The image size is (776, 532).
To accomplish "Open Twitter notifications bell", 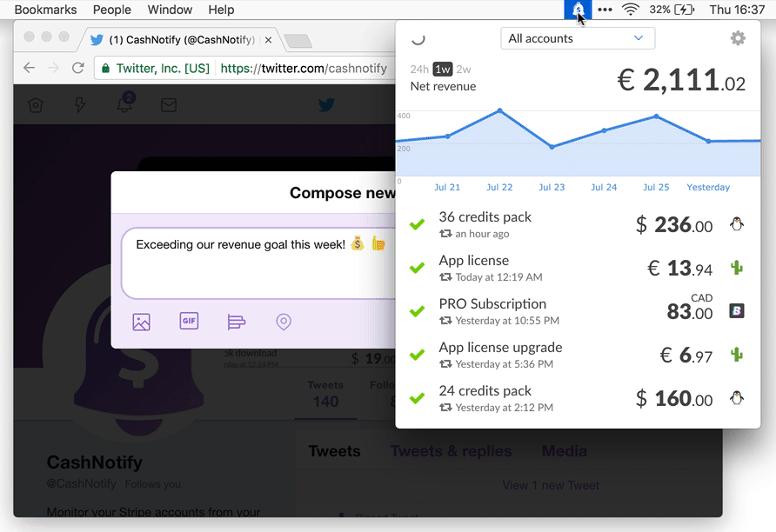I will 124,103.
